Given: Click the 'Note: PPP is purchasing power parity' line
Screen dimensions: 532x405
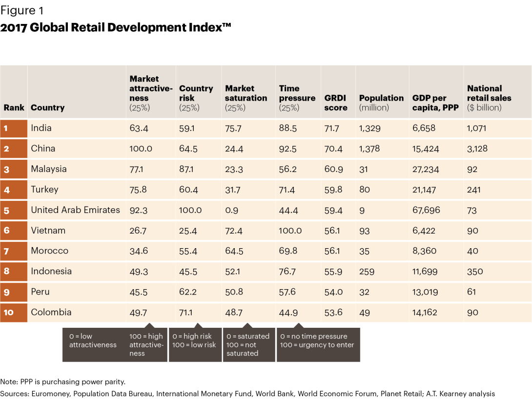Looking at the screenshot, I should (x=63, y=382).
